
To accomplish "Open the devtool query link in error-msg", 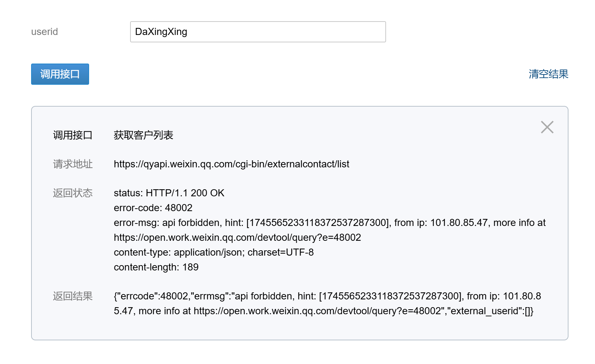I will 238,238.
